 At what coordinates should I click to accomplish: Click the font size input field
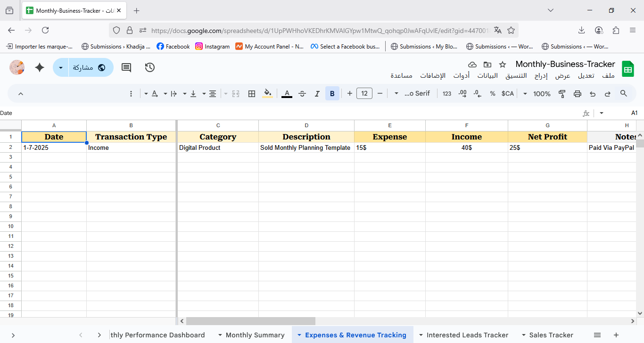point(364,94)
